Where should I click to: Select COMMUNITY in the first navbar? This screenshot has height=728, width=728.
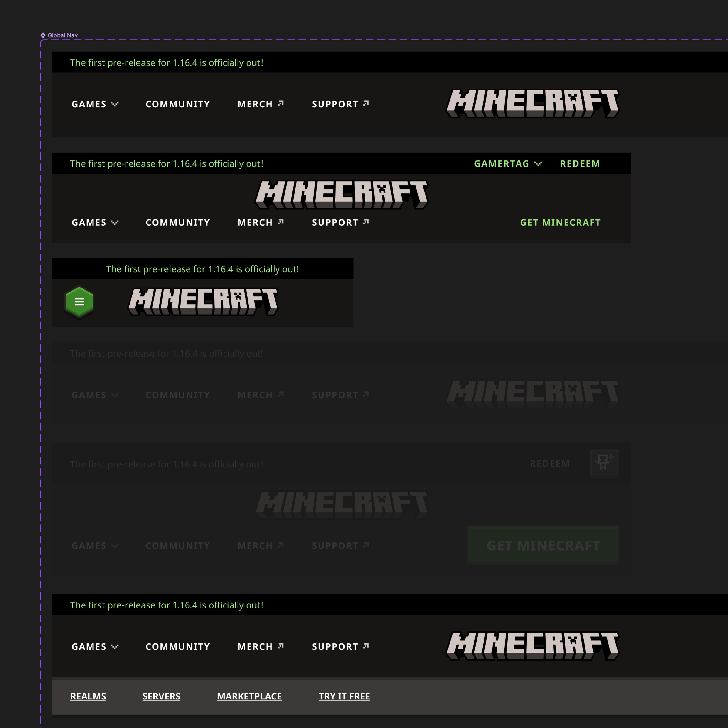(177, 104)
